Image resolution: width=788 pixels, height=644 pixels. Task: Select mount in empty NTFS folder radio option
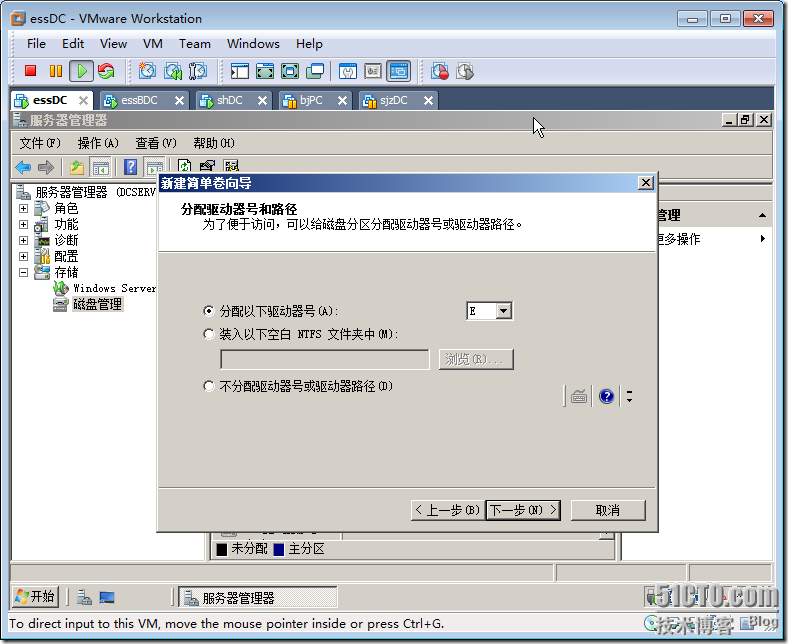209,334
